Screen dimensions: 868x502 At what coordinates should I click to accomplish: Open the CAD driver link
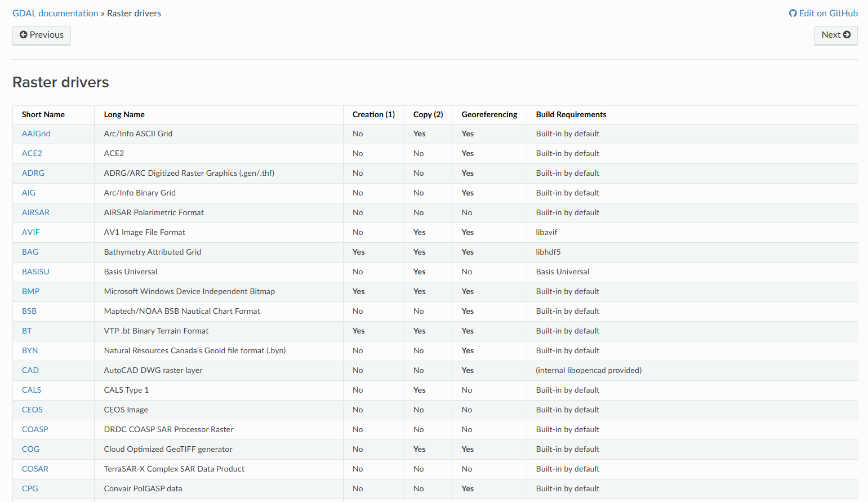point(30,370)
